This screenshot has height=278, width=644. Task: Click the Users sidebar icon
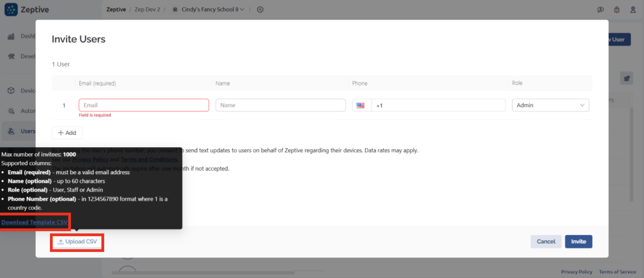(11, 131)
